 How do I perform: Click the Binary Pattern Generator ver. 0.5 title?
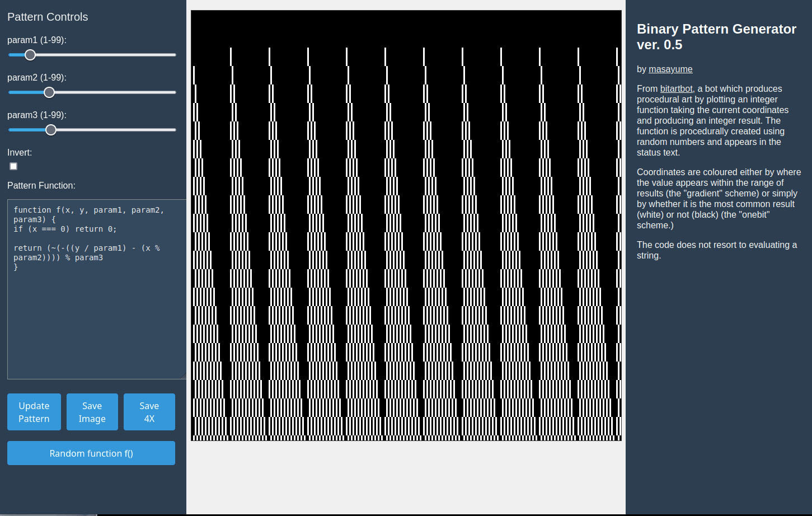click(716, 37)
